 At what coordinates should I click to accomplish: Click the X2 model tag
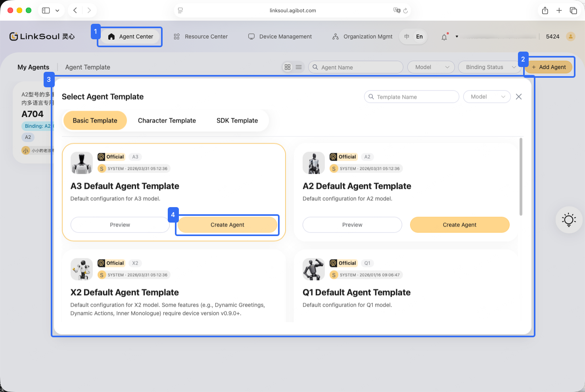pos(135,263)
